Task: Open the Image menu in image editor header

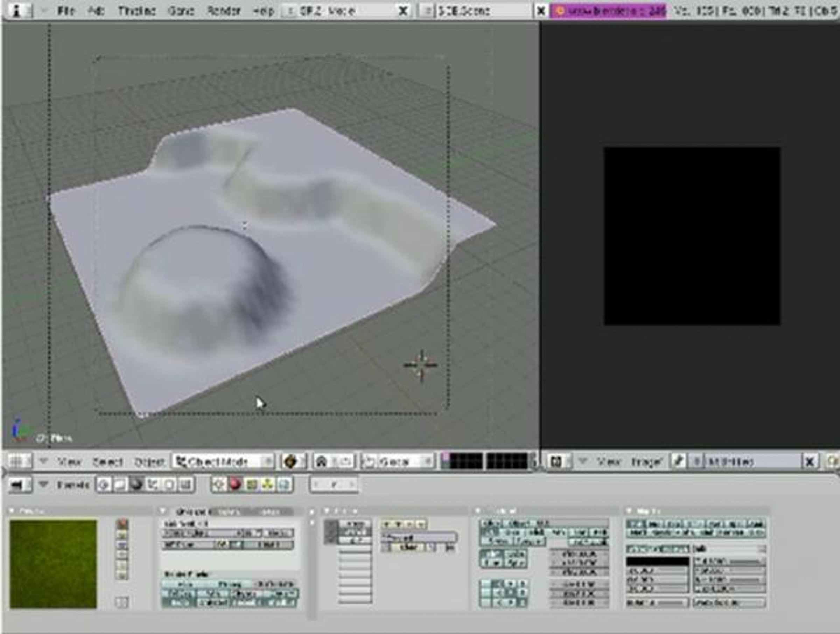Action: 647,462
